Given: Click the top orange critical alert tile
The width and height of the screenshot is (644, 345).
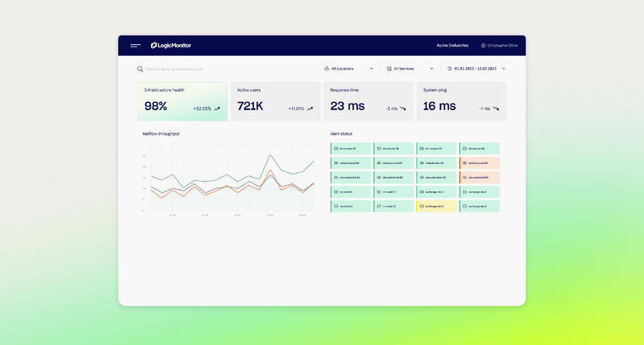Looking at the screenshot, I should pos(479,163).
